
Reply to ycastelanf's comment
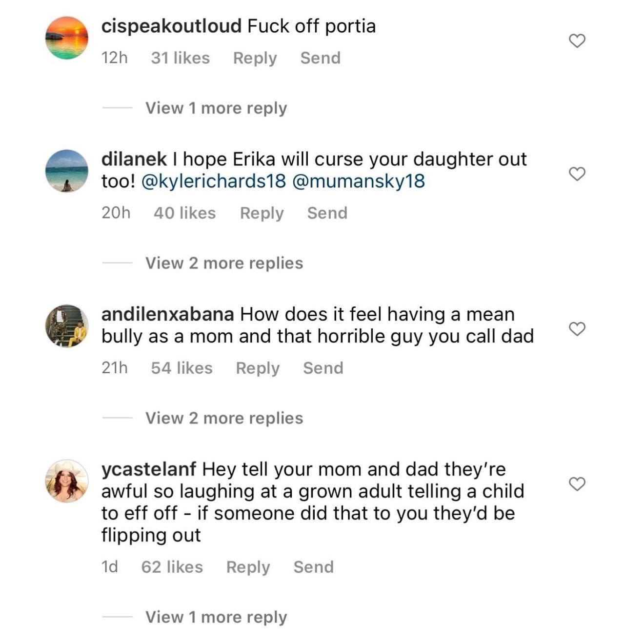248,567
